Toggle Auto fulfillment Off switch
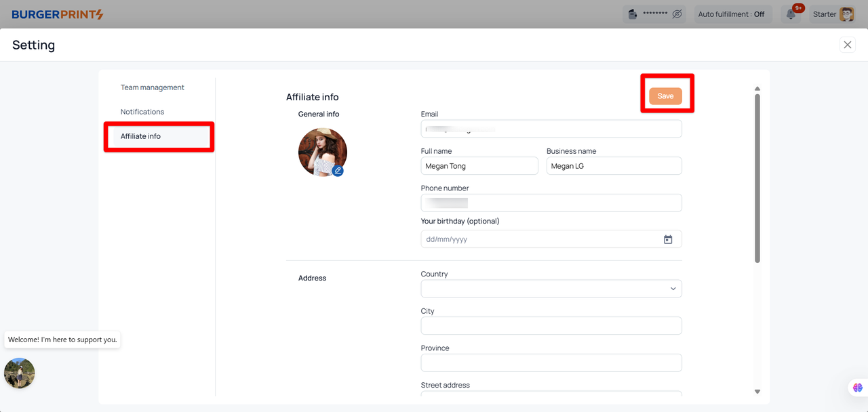 tap(733, 14)
